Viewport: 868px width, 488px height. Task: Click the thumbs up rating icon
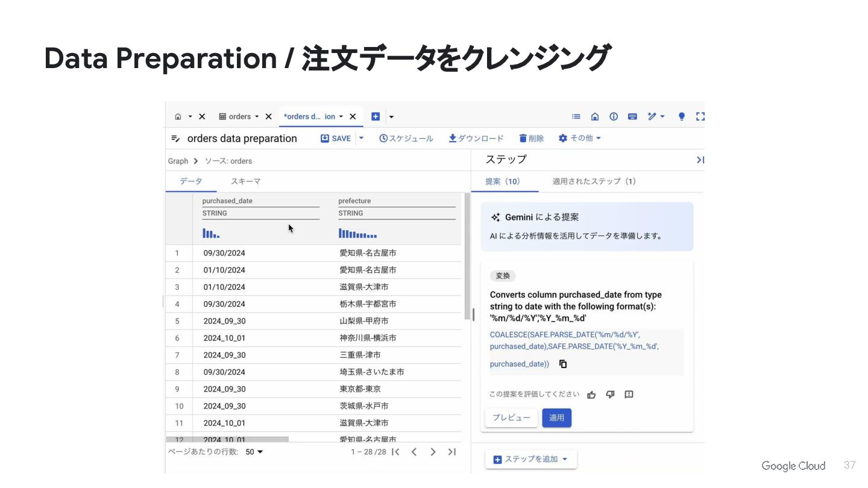coord(591,395)
